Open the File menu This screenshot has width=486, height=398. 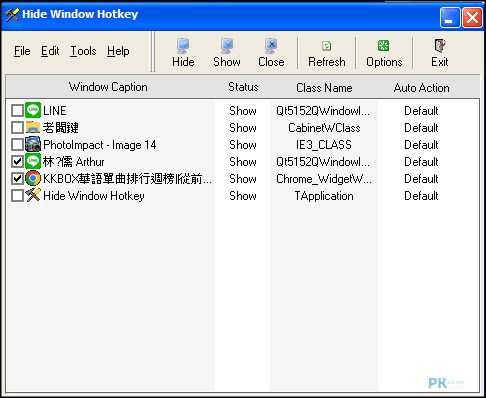click(x=22, y=51)
